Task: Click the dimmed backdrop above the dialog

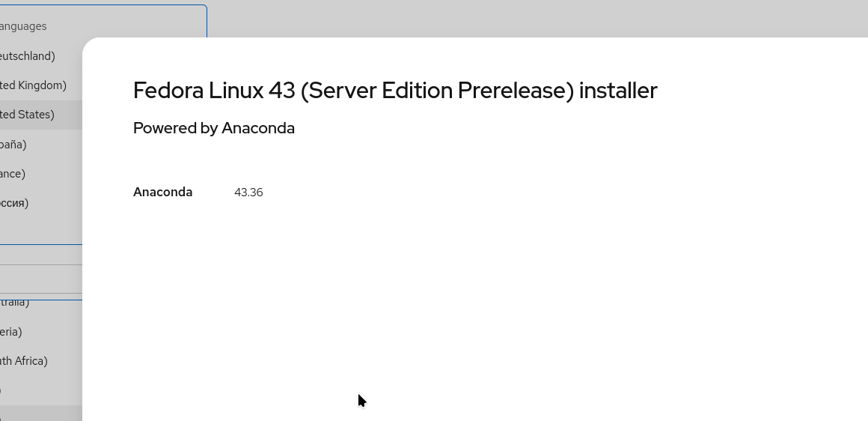Action: click(x=524, y=18)
